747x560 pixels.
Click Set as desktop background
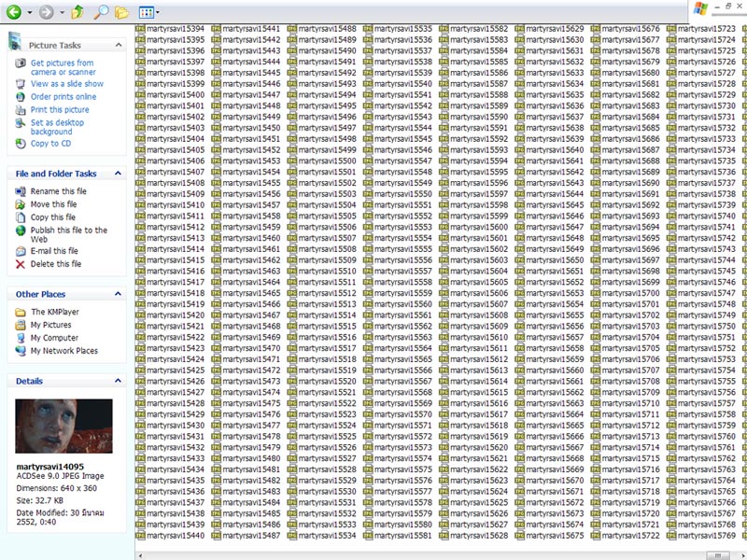[x=57, y=127]
